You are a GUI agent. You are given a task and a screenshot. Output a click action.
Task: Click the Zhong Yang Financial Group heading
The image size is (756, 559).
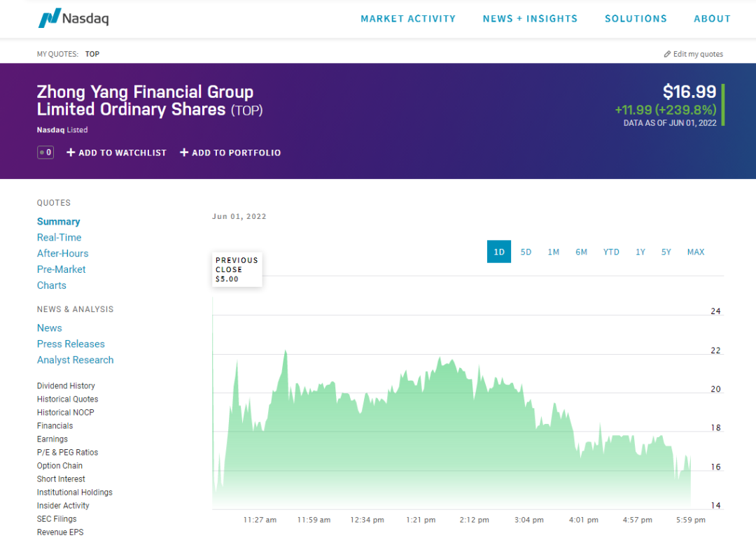pos(150,101)
